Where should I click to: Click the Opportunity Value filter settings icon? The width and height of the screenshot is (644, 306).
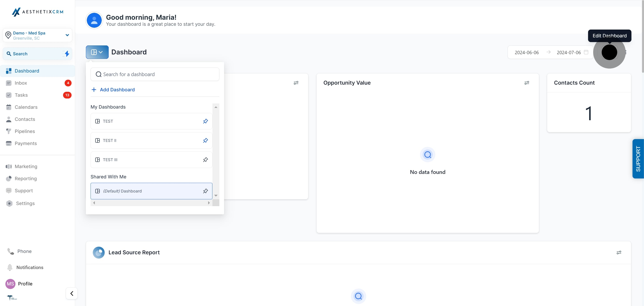527,83
